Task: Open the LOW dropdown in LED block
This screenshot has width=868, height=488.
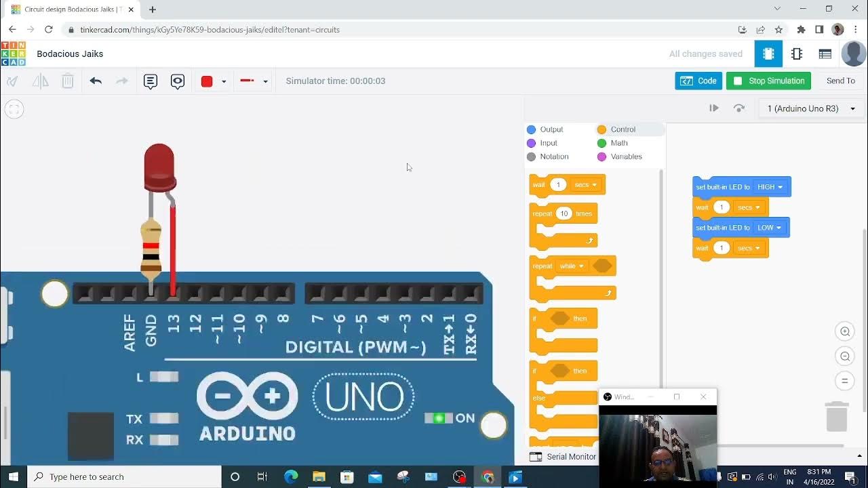Action: (x=769, y=228)
